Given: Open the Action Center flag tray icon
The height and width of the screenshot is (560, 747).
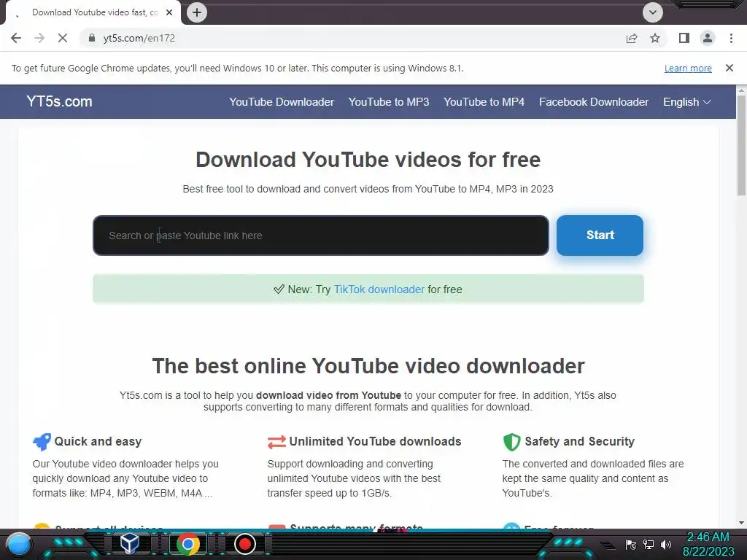Looking at the screenshot, I should pos(631,544).
